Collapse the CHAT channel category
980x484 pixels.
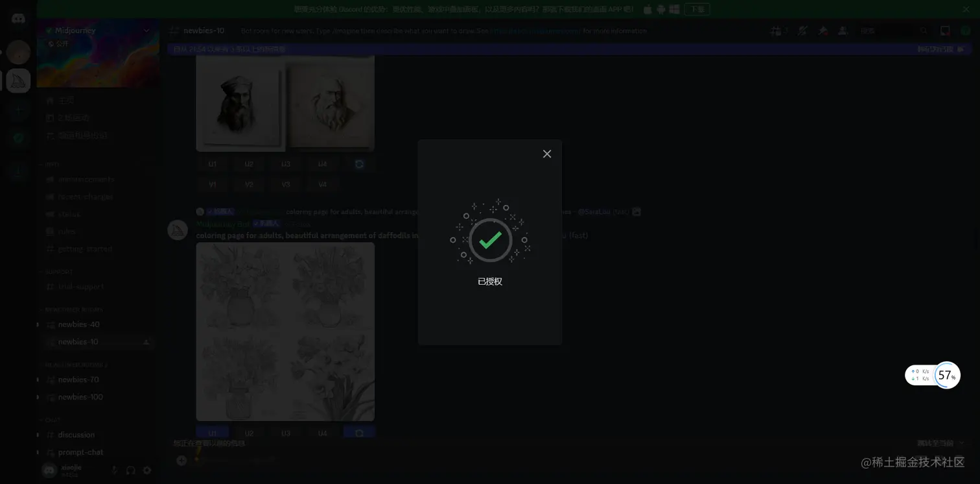53,420
